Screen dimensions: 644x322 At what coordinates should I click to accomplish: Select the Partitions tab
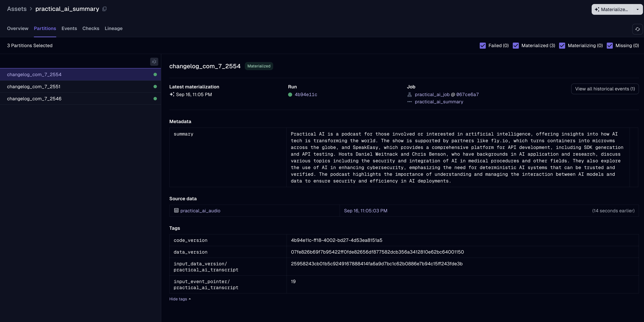click(x=45, y=29)
